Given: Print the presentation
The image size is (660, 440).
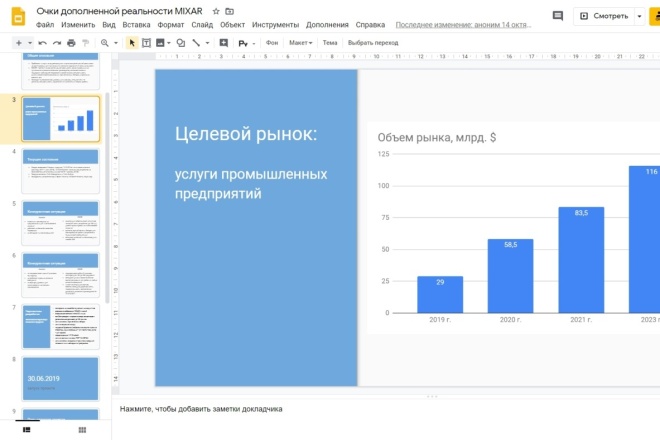Looking at the screenshot, I should coord(71,43).
